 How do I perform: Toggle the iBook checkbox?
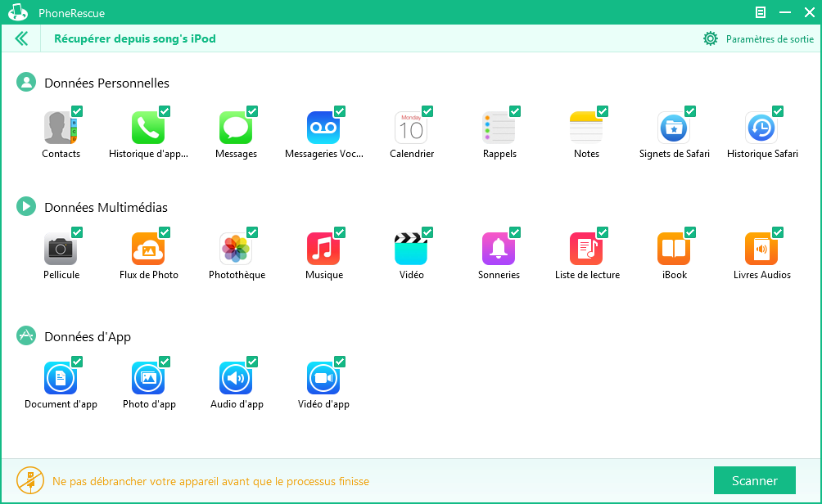(690, 232)
